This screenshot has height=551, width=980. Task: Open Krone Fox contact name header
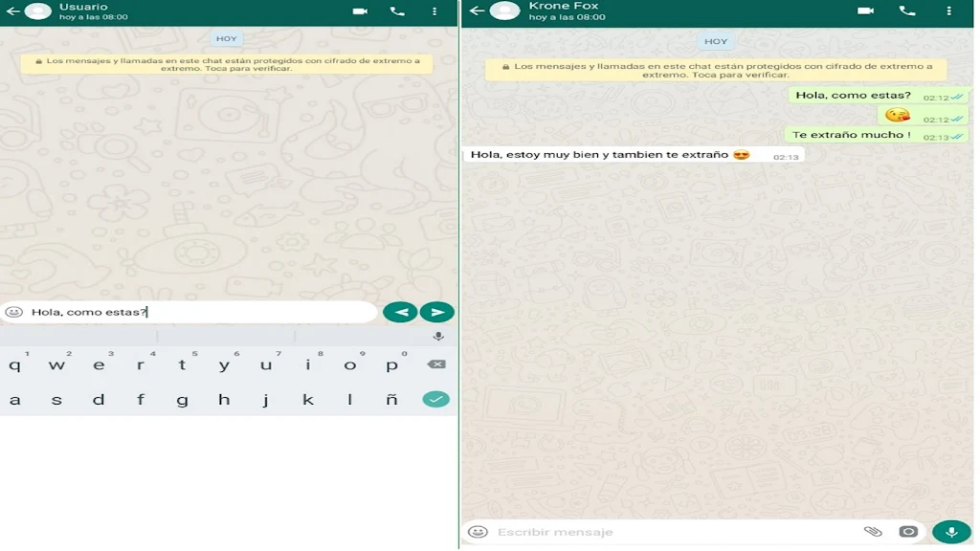point(564,7)
